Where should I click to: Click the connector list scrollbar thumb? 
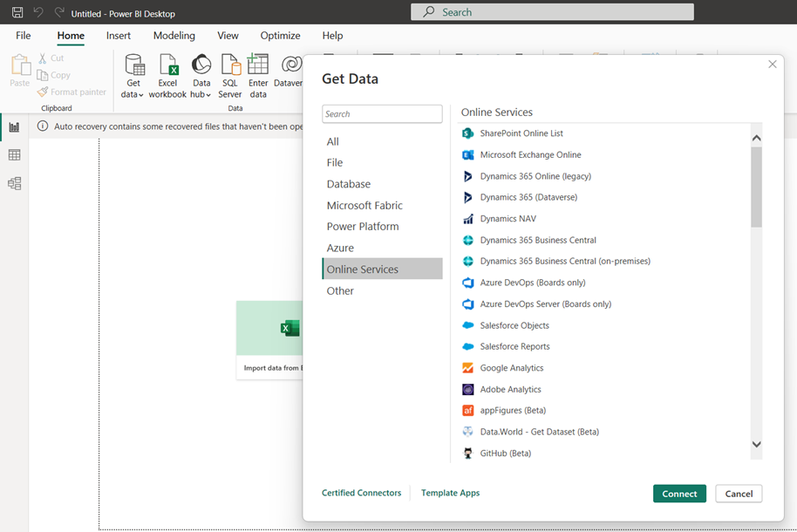click(x=756, y=188)
